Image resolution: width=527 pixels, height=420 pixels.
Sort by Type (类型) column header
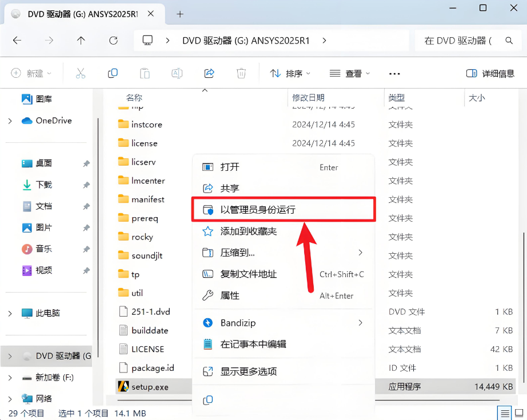pyautogui.click(x=397, y=98)
